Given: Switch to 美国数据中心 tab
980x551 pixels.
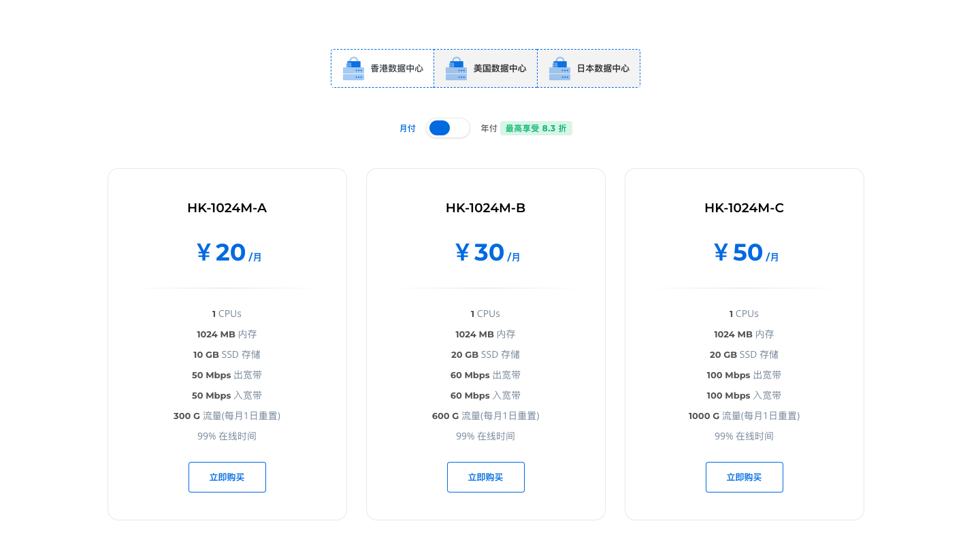Looking at the screenshot, I should point(500,69).
